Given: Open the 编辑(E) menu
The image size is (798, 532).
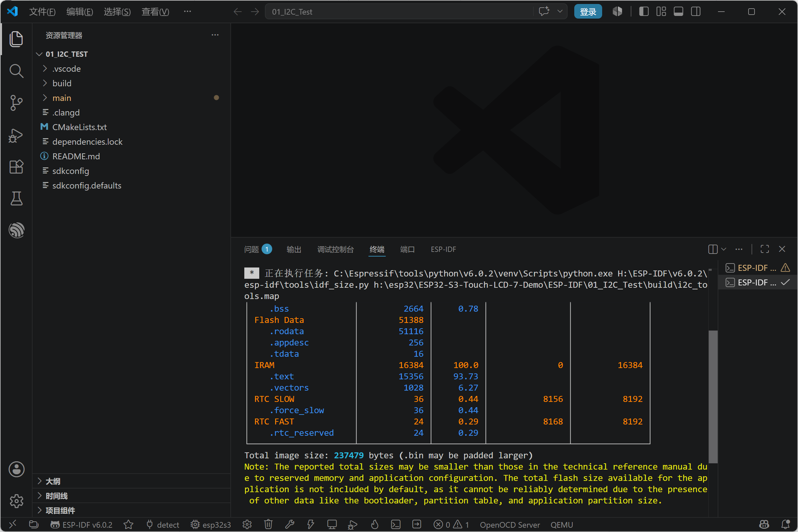Looking at the screenshot, I should click(x=79, y=12).
